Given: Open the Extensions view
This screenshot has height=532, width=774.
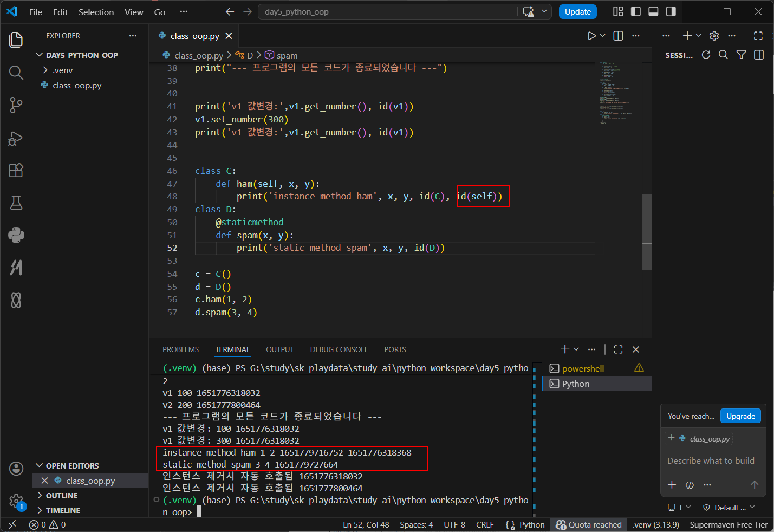Looking at the screenshot, I should (x=16, y=170).
